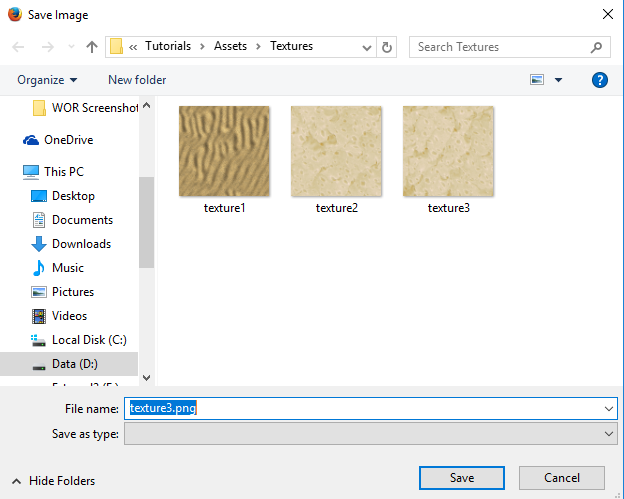Select the Music folder in sidebar
This screenshot has height=499, width=624.
point(68,268)
